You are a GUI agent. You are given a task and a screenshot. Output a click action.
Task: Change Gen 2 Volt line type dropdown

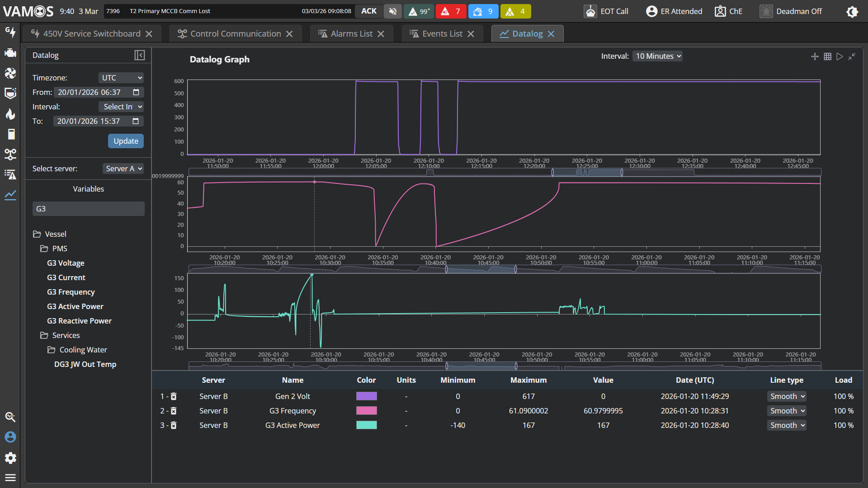click(787, 396)
